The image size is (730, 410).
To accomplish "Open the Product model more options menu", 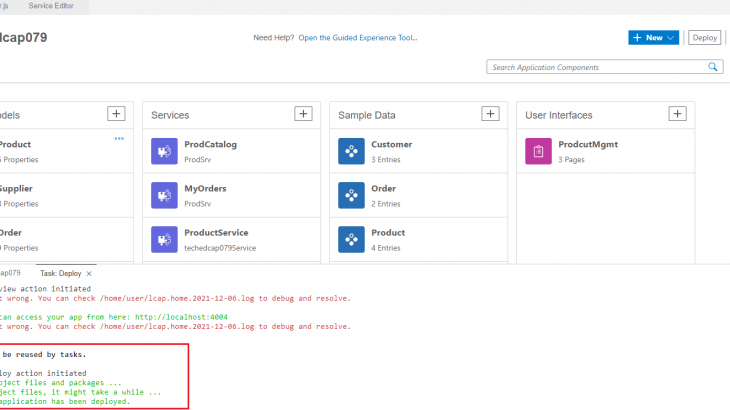I will [x=119, y=138].
